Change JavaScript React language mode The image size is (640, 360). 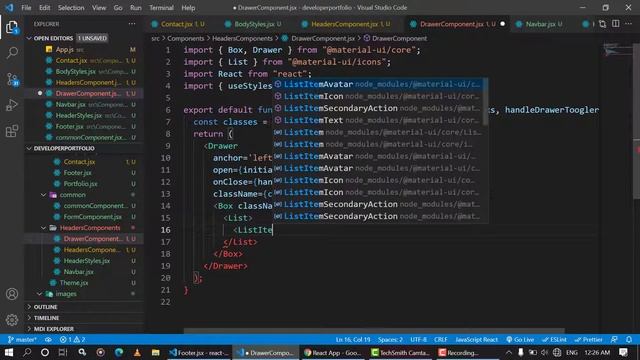[476, 340]
